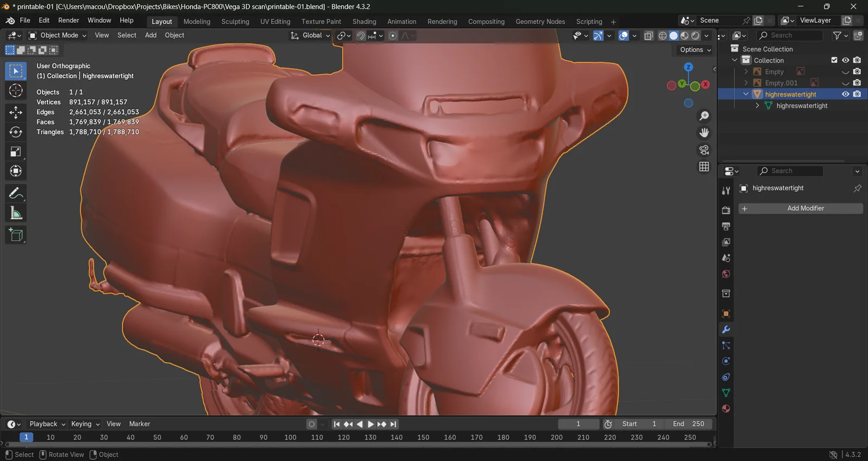This screenshot has height=461, width=868.
Task: Toggle Collection exclude checkbox
Action: pos(834,60)
